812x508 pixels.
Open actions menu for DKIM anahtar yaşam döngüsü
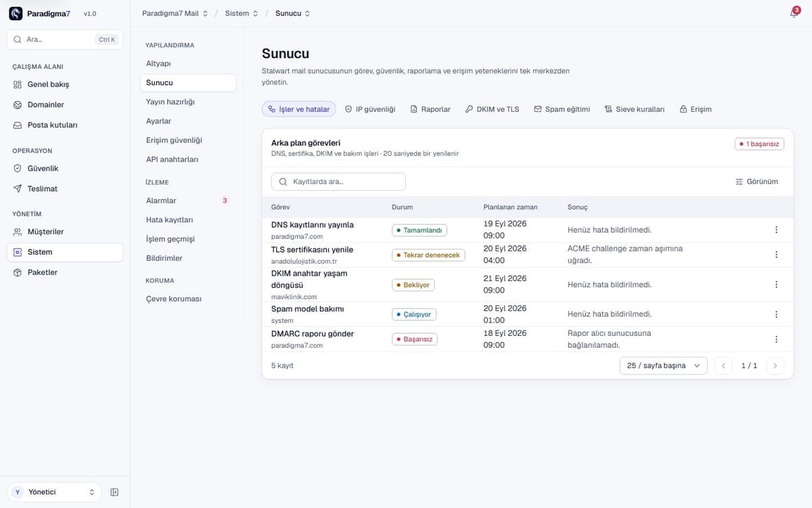tap(776, 284)
